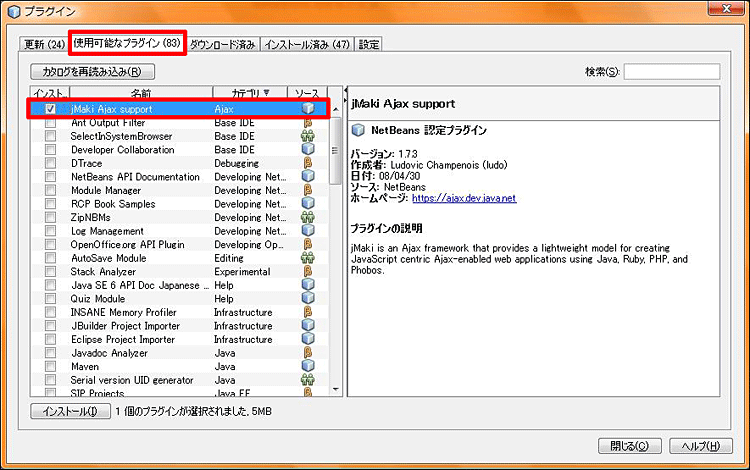The height and width of the screenshot is (470, 750).
Task: Click beta source icon for DTrace
Action: [x=308, y=164]
